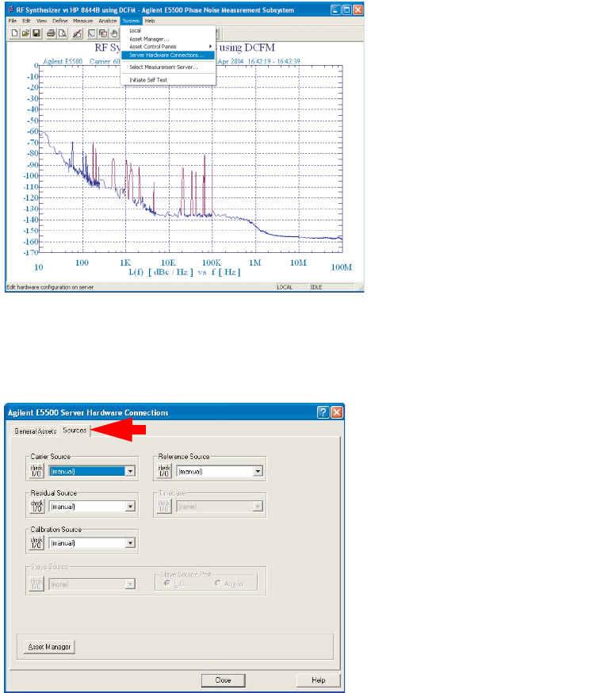The image size is (616, 693).
Task: Open the Analyze menu
Action: [107, 21]
